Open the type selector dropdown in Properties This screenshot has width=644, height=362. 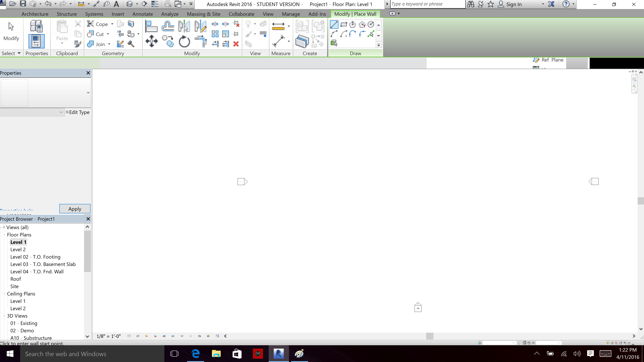88,93
